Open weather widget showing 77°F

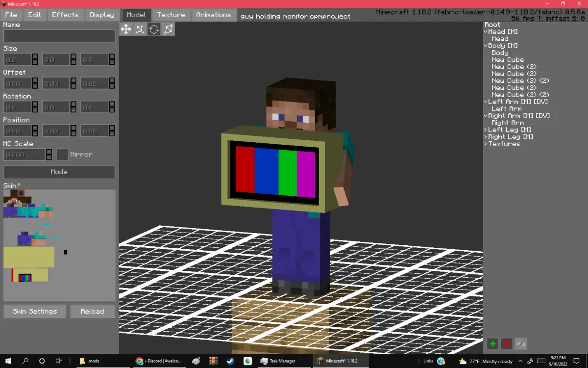click(486, 361)
